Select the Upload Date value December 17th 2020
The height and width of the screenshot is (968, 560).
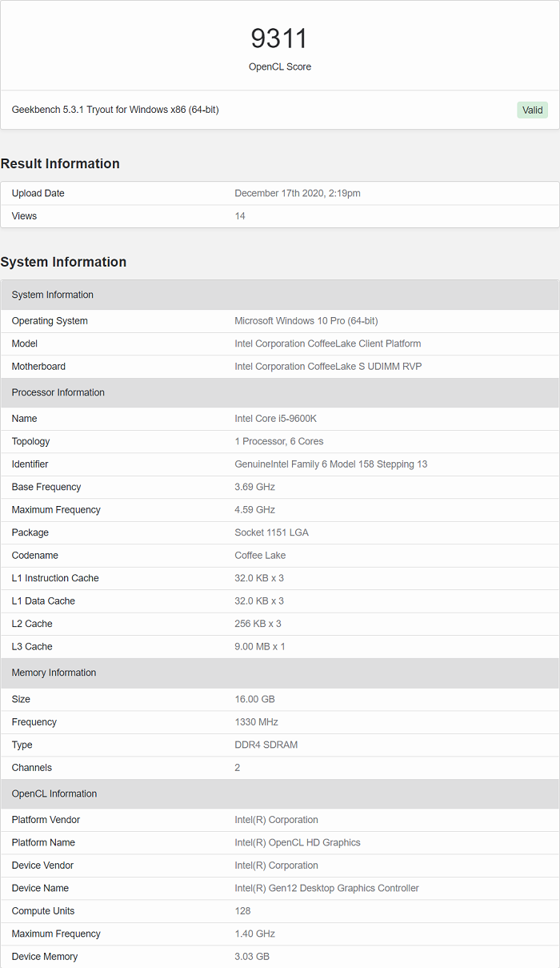click(x=298, y=193)
